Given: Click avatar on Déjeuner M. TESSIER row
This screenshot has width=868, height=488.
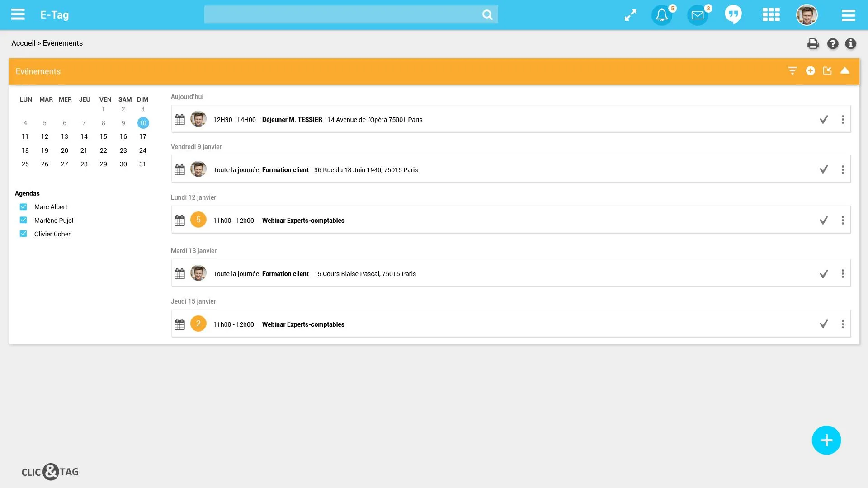Looking at the screenshot, I should pyautogui.click(x=198, y=119).
